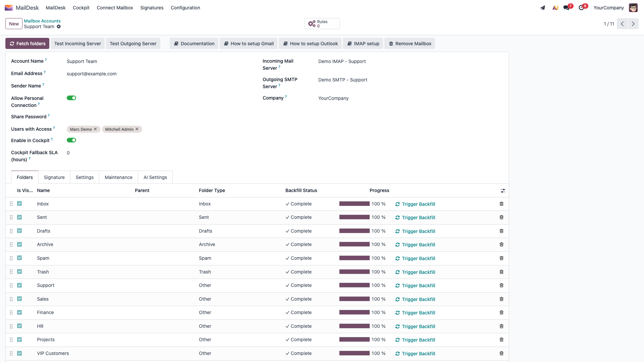The height and width of the screenshot is (362, 644).
Task: Switch to the Maintenance tab
Action: click(x=118, y=177)
